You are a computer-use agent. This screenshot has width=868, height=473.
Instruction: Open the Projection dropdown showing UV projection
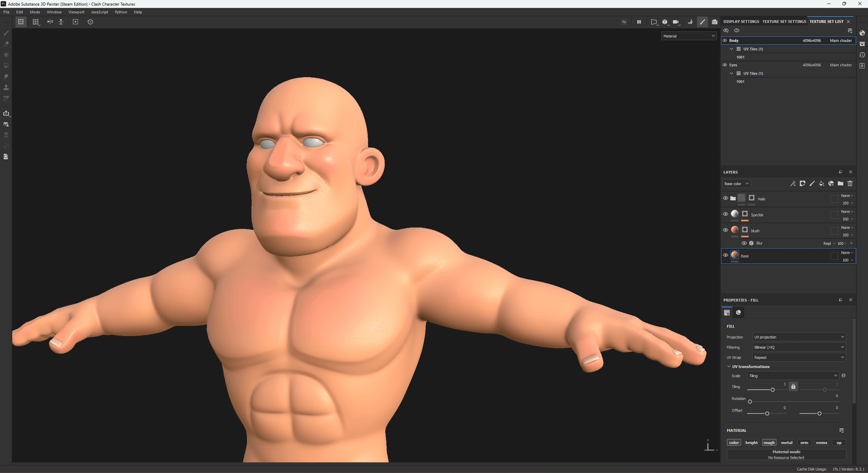(x=799, y=337)
